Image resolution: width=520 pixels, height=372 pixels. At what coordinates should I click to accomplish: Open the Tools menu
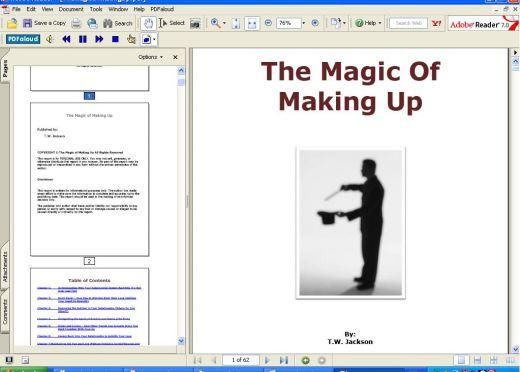(96, 9)
